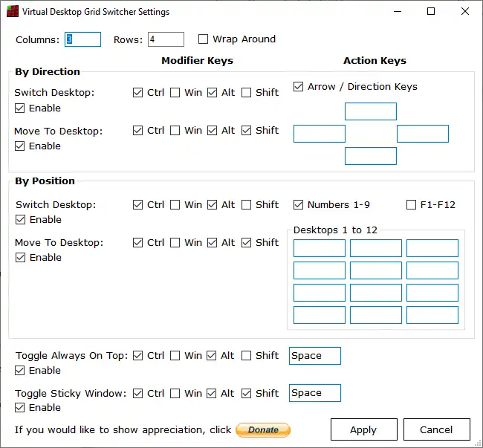Focus the Columns input field
The height and width of the screenshot is (448, 483).
coord(82,39)
